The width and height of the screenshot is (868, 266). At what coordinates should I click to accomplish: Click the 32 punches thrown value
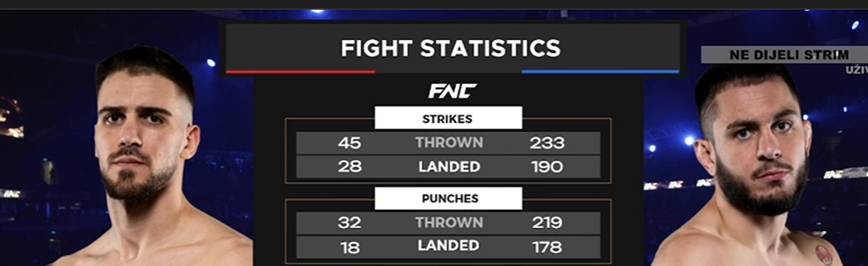pyautogui.click(x=349, y=223)
